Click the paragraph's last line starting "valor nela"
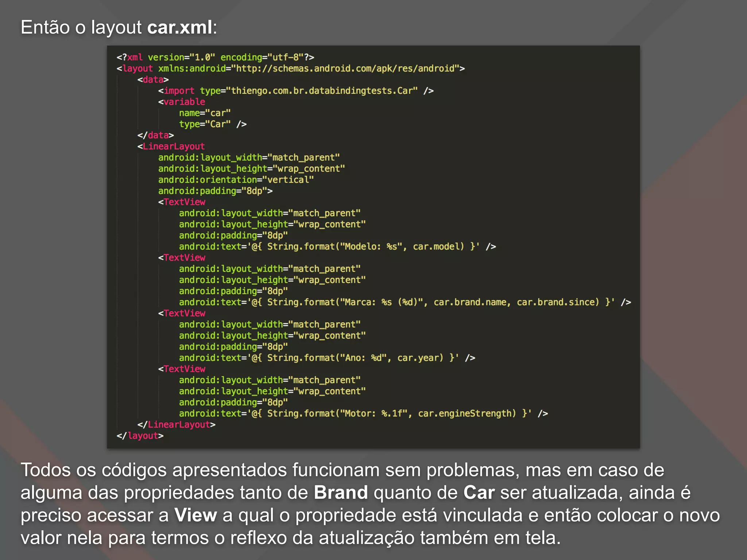Viewport: 747px width, 560px height. [x=290, y=538]
